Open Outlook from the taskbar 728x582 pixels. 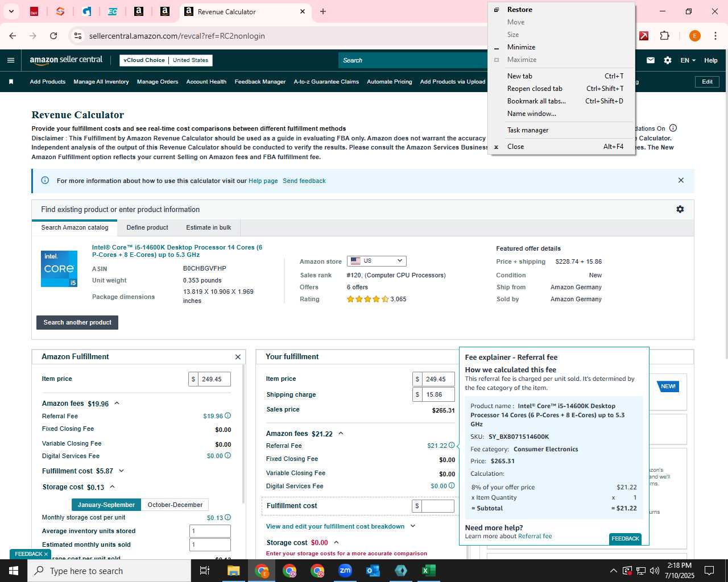coord(373,571)
